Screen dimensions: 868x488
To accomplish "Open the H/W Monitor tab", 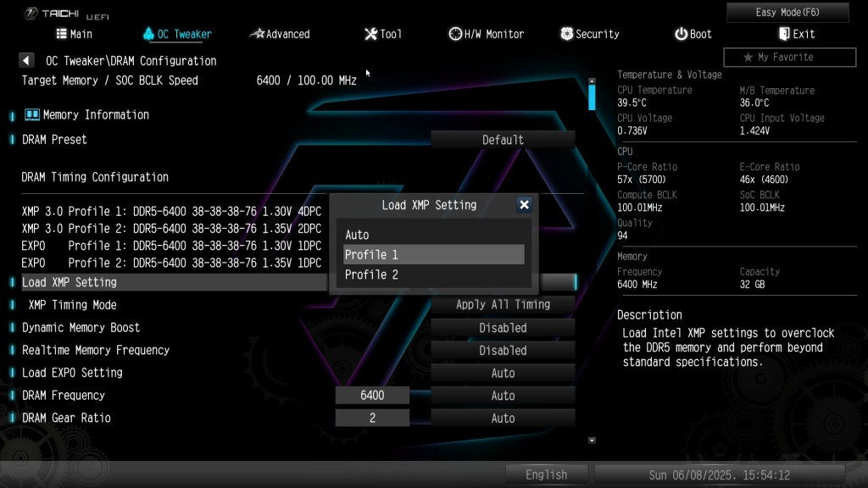I will point(487,34).
